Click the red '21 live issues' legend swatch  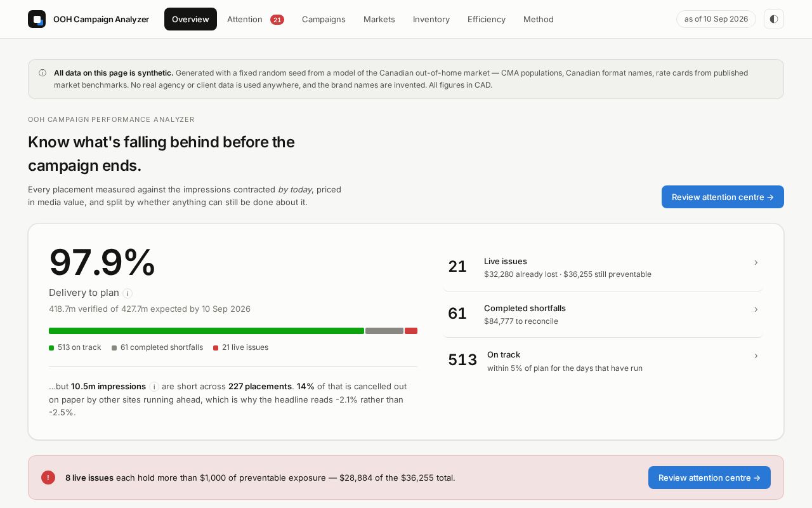pos(216,348)
